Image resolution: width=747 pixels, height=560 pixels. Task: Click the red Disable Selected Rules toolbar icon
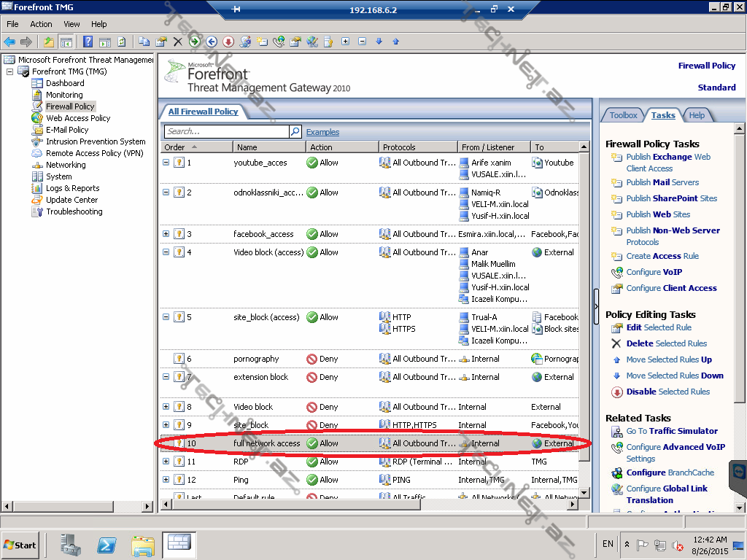pyautogui.click(x=228, y=42)
